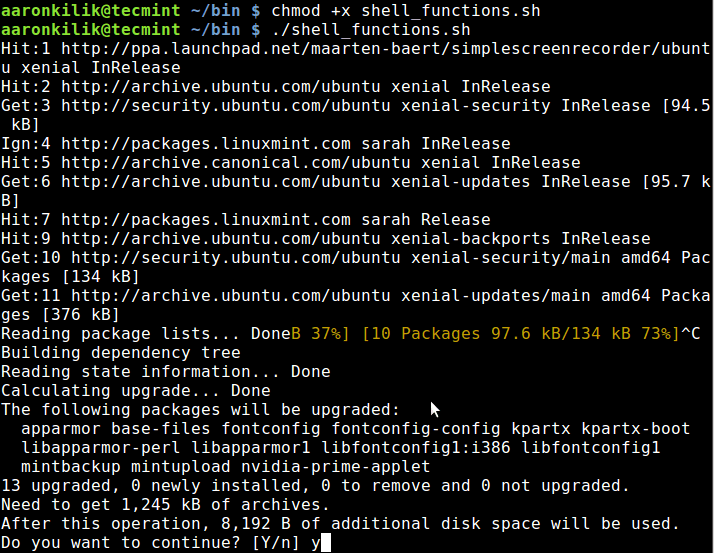
Task: Click the text cursor block after the 'y'
Action: click(x=325, y=543)
